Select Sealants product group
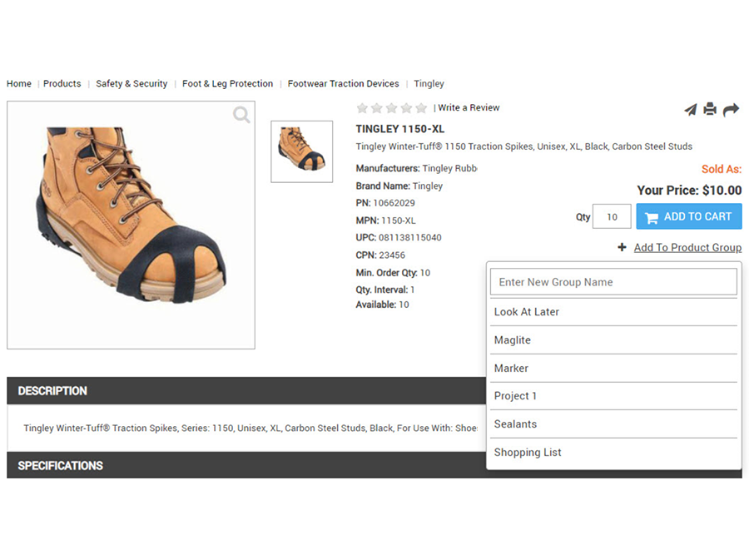This screenshot has width=749, height=560. [x=613, y=424]
